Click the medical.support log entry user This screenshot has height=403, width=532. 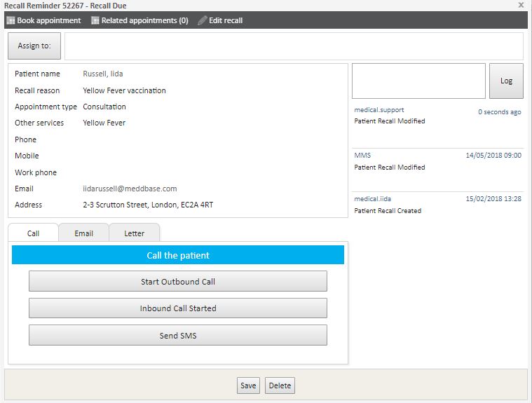(379, 110)
